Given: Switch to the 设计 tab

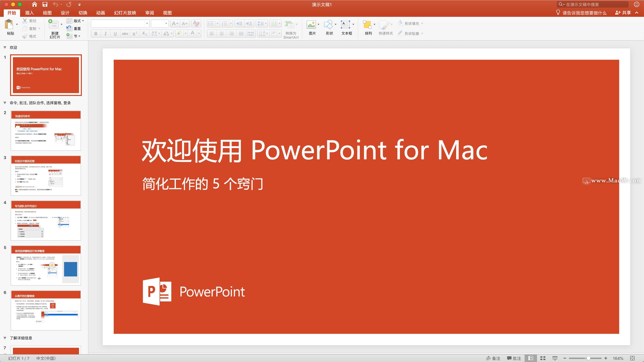Looking at the screenshot, I should point(65,13).
